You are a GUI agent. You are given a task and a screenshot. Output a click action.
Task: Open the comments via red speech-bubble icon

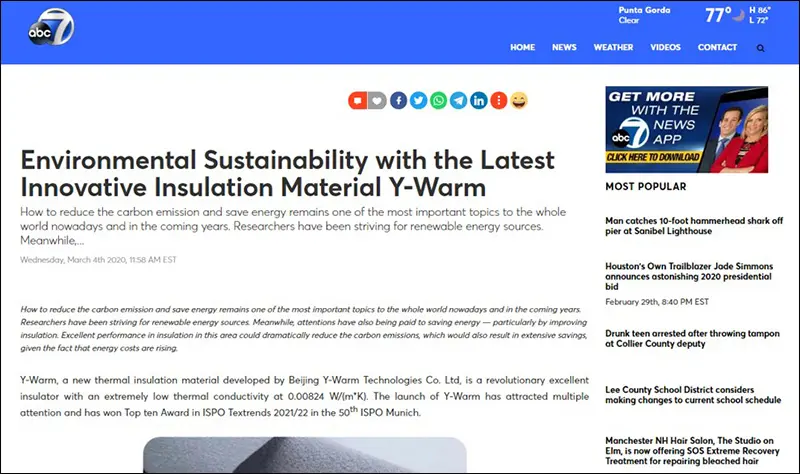(x=357, y=100)
